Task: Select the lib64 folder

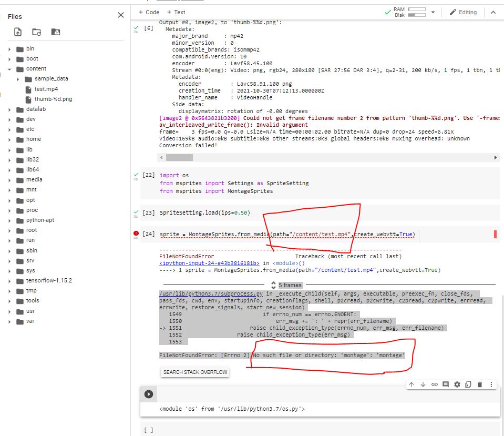Action: (x=33, y=169)
